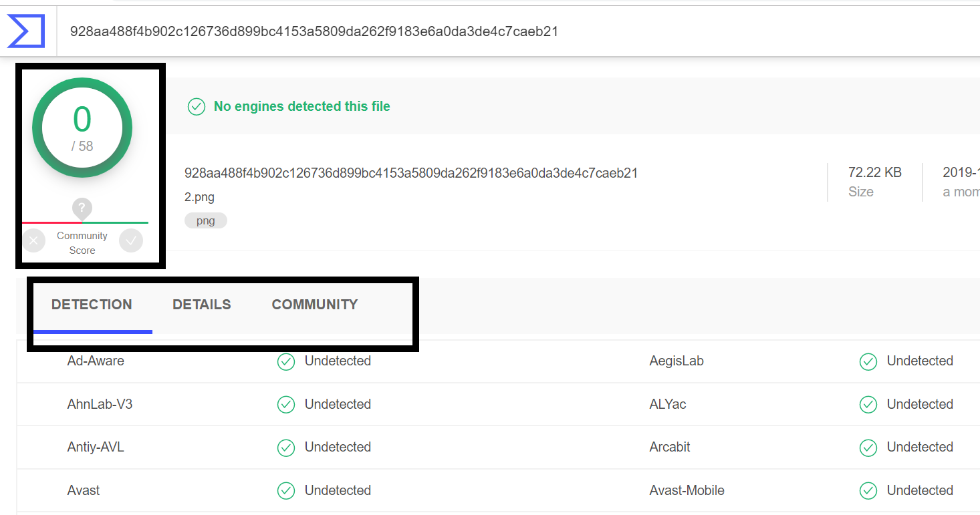Vote the file as harmless with the check button
The image size is (980, 515).
tap(131, 240)
